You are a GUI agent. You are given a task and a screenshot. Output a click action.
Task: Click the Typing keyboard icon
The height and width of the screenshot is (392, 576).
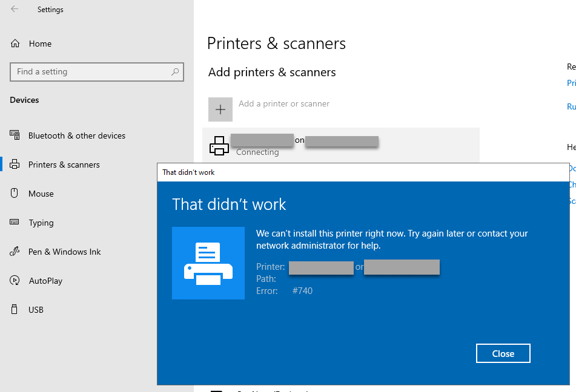pyautogui.click(x=15, y=223)
